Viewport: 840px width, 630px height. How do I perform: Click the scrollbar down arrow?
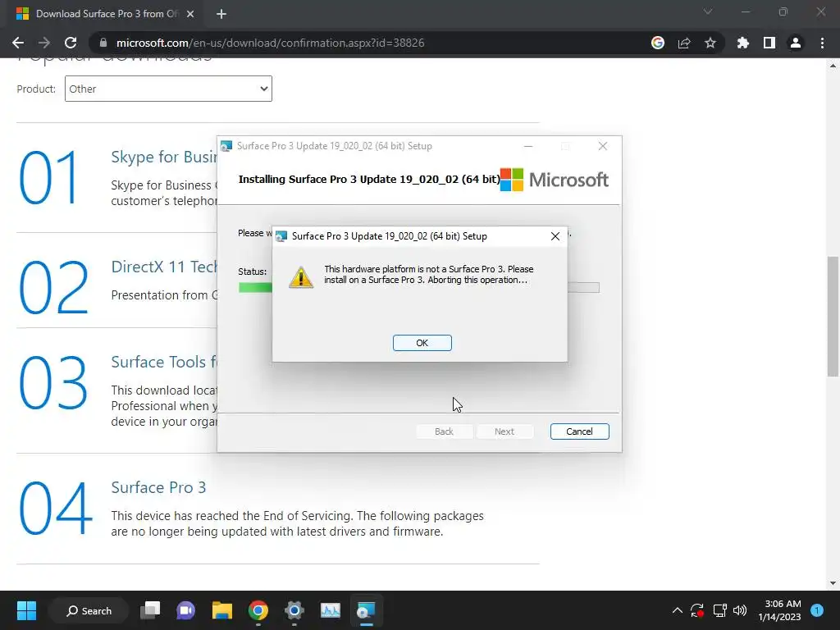(833, 583)
